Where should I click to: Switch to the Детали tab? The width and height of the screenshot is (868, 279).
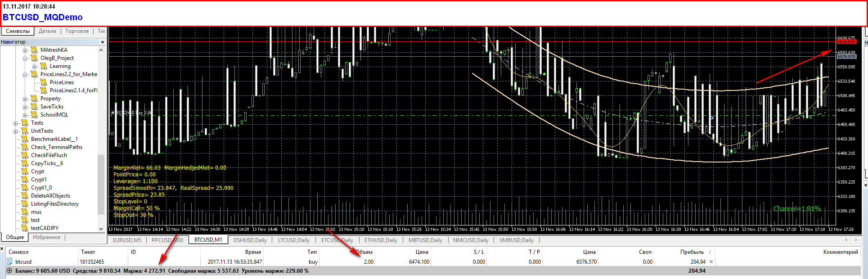(x=47, y=31)
